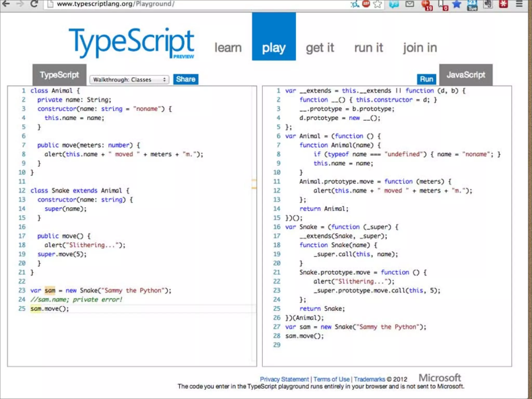532x399 pixels.
Task: Open the Terms of Use link
Action: 331,379
